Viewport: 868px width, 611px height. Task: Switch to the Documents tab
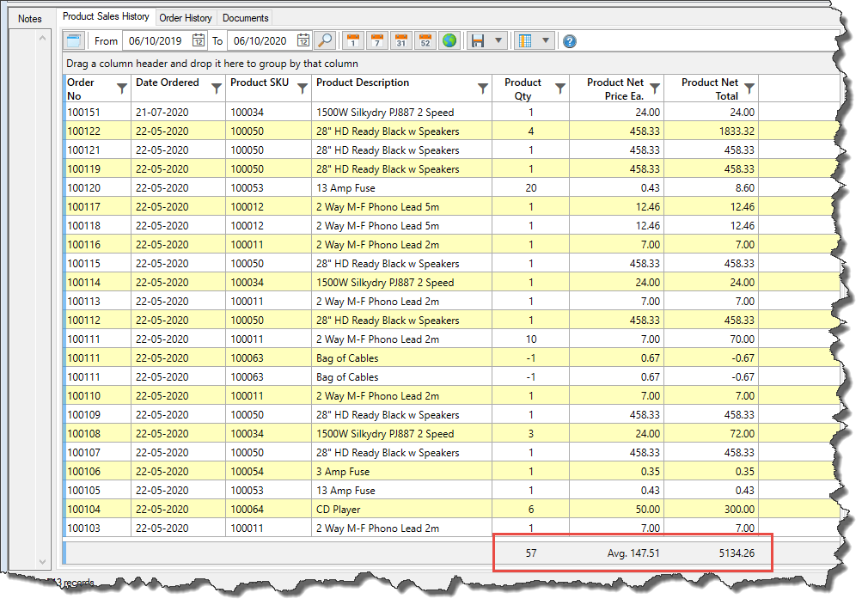click(x=245, y=17)
